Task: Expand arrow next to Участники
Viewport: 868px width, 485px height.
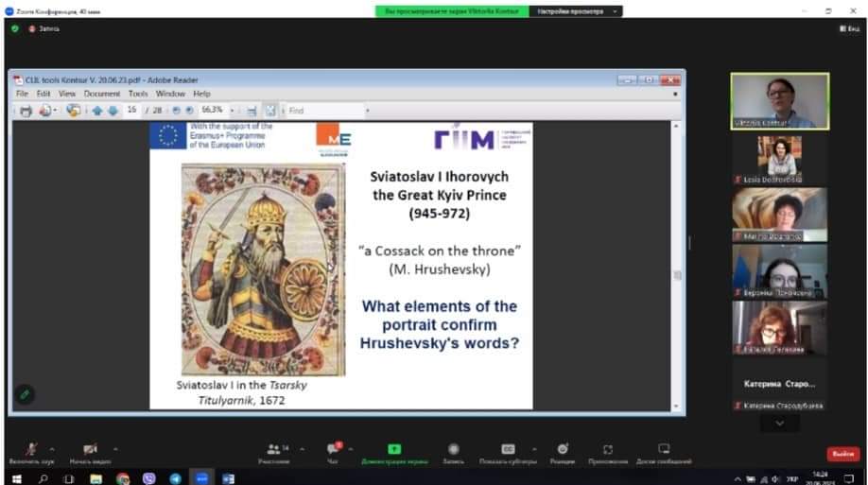Action: point(303,449)
